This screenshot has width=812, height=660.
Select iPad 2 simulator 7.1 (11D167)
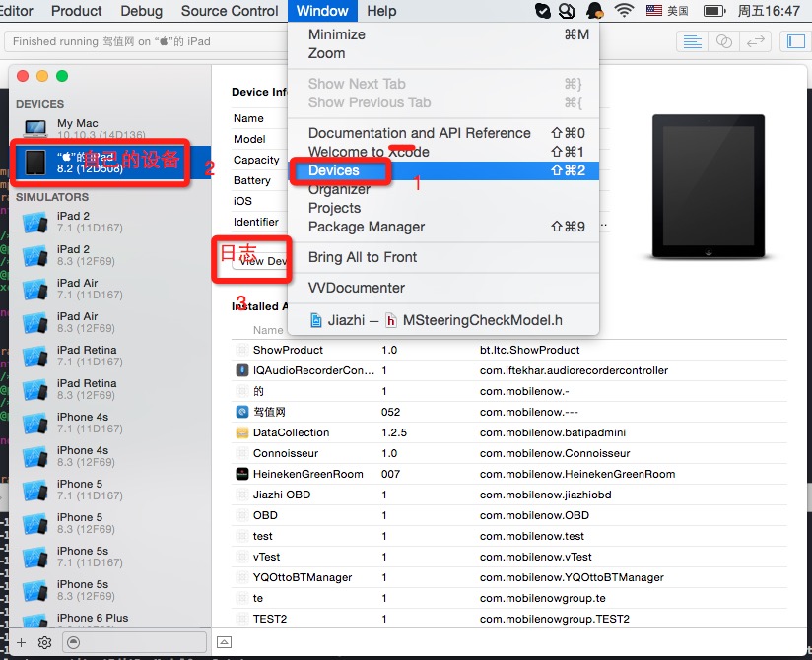(x=110, y=222)
